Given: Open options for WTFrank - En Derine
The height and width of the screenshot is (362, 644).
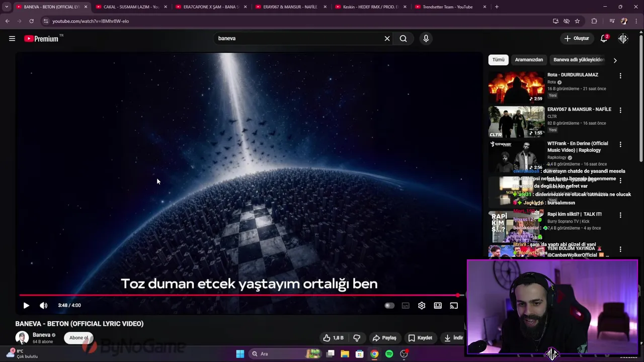Looking at the screenshot, I should (x=620, y=144).
